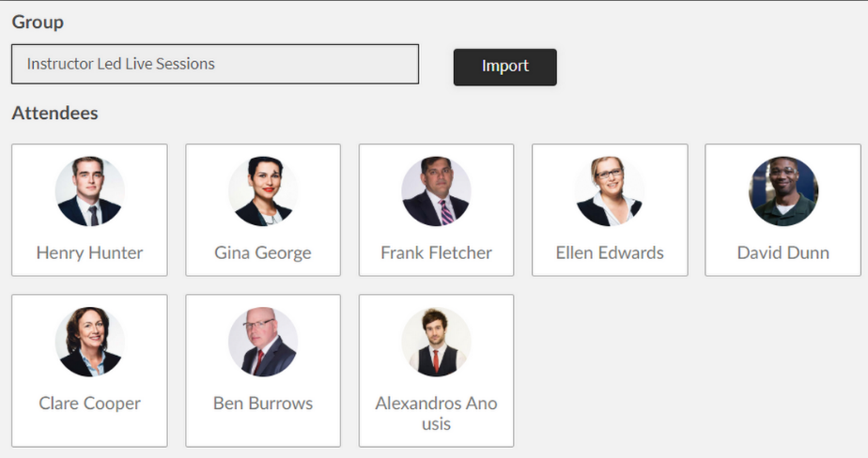Click Gina George's profile photo
The width and height of the screenshot is (868, 458).
[263, 191]
